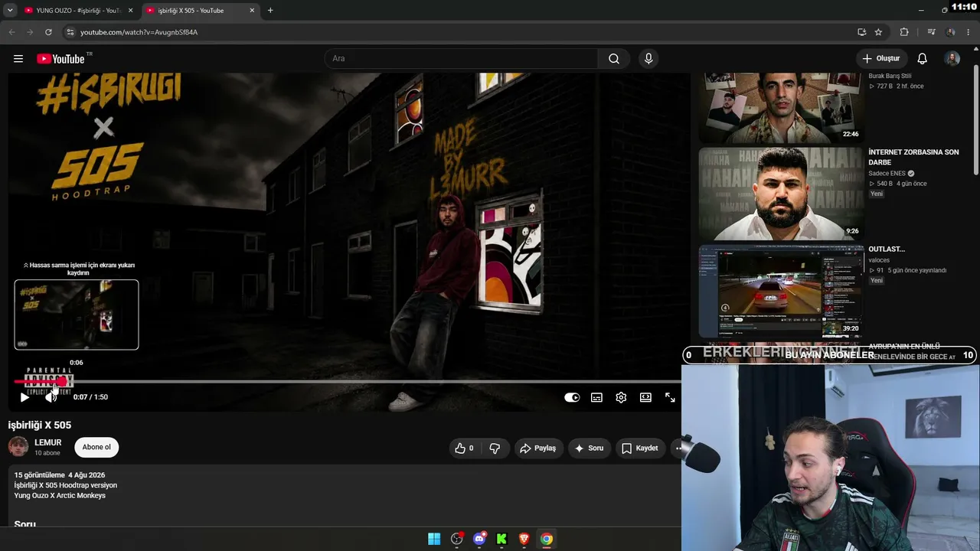This screenshot has height=551, width=980.
Task: Visit the valoces channel name
Action: tap(879, 260)
